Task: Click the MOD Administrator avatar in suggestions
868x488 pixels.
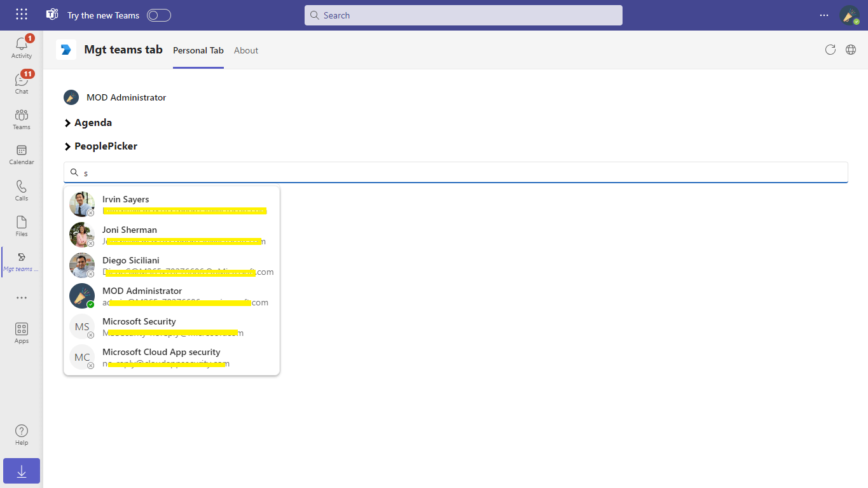Action: 82,296
